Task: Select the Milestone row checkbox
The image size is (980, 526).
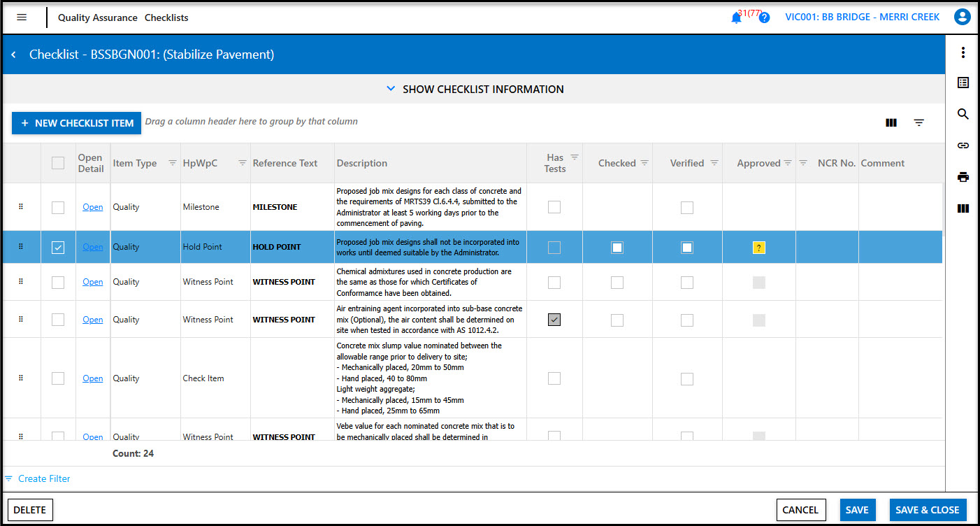Action: tap(58, 207)
